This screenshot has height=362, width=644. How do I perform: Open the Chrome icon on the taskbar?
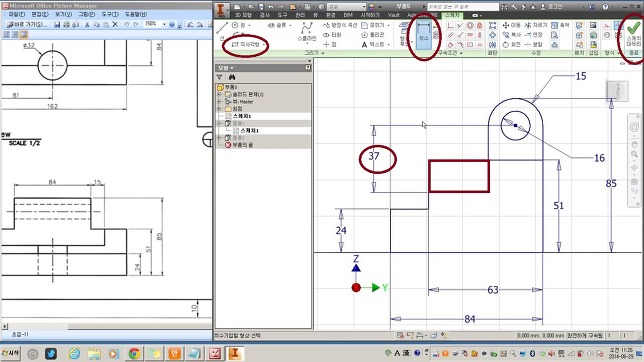coord(134,353)
